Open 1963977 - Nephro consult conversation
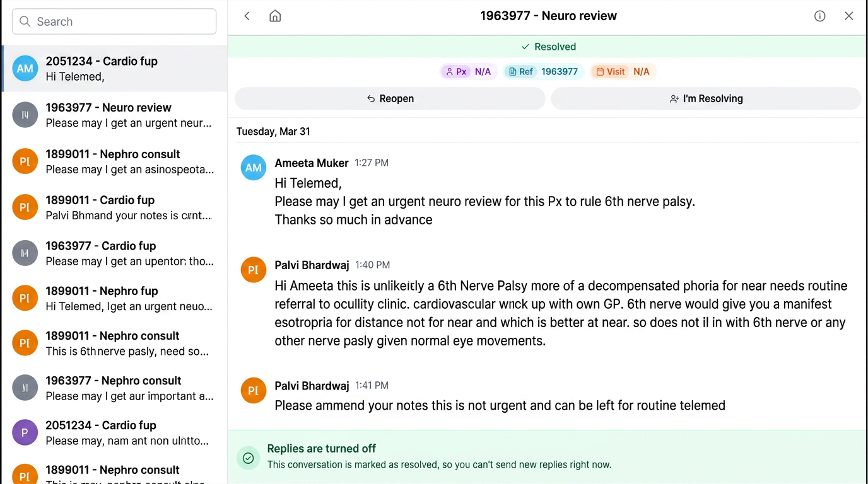This screenshot has height=484, width=868. (x=114, y=388)
